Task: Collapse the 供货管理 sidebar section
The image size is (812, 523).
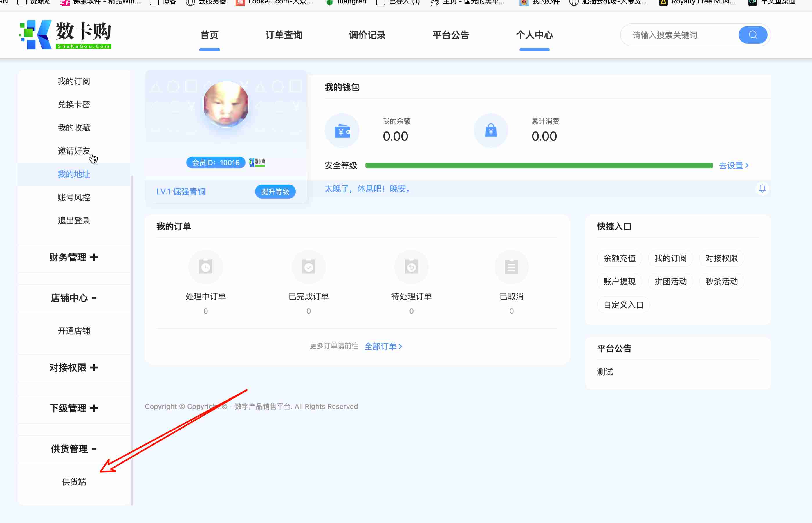Action: [x=74, y=449]
